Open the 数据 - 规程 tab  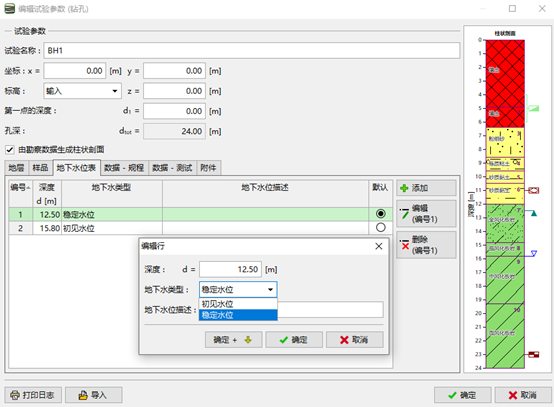coord(124,168)
